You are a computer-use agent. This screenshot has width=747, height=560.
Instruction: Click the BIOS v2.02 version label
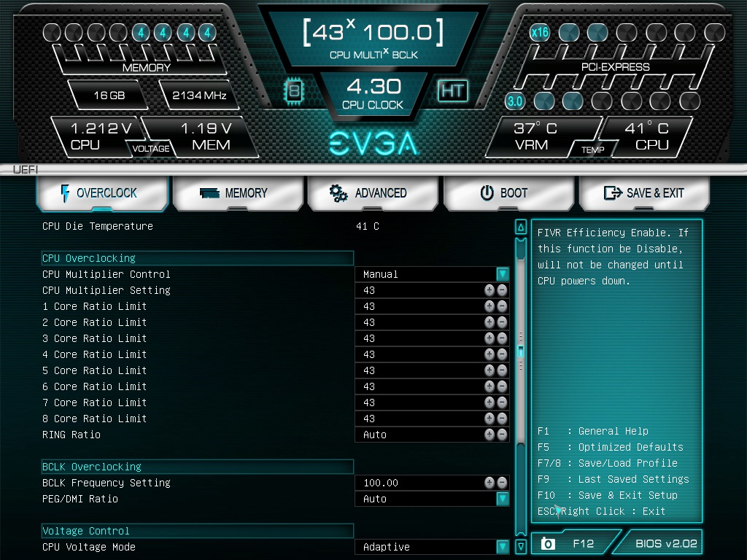pyautogui.click(x=666, y=543)
